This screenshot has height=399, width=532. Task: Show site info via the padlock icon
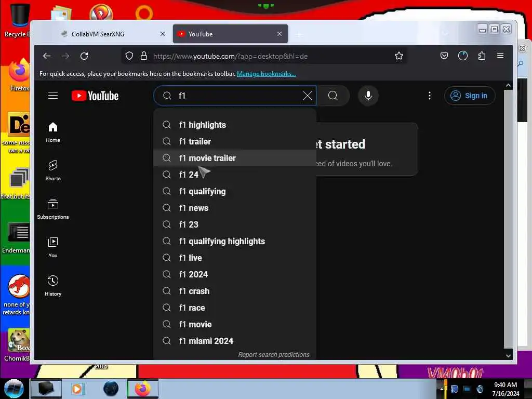[144, 56]
